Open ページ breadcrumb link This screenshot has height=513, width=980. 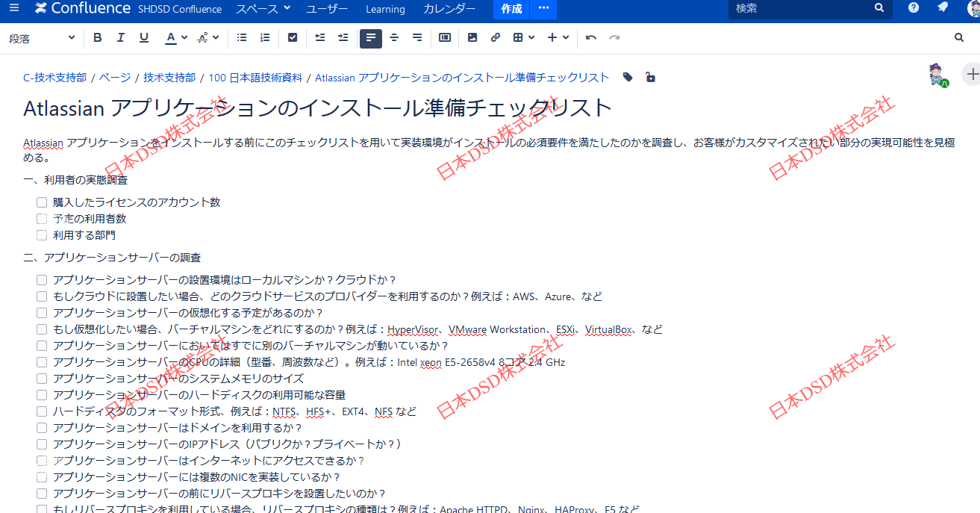pos(115,78)
